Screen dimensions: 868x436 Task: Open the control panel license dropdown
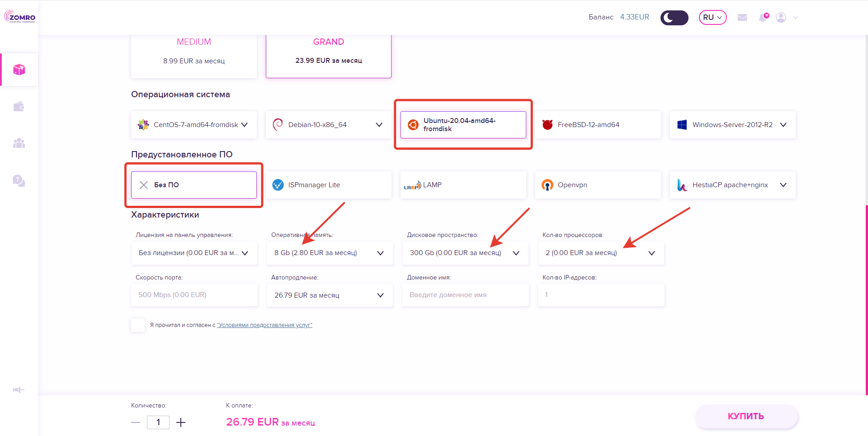click(194, 253)
